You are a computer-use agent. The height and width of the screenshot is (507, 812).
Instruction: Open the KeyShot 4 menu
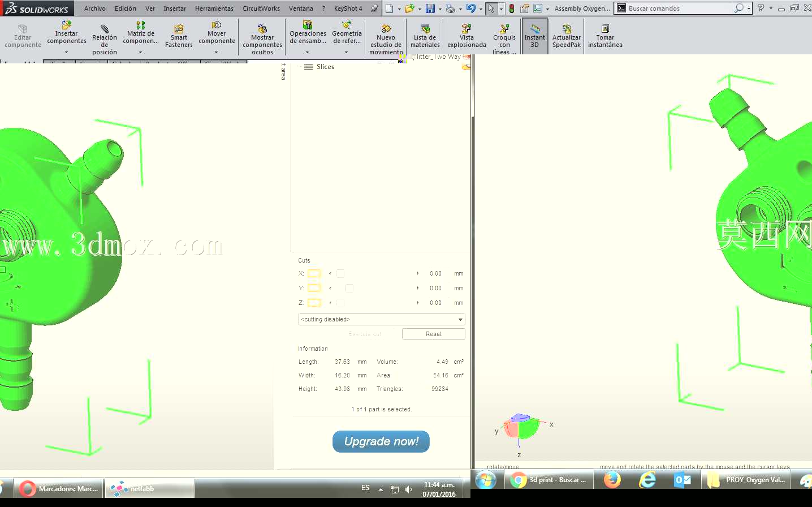[x=348, y=8]
